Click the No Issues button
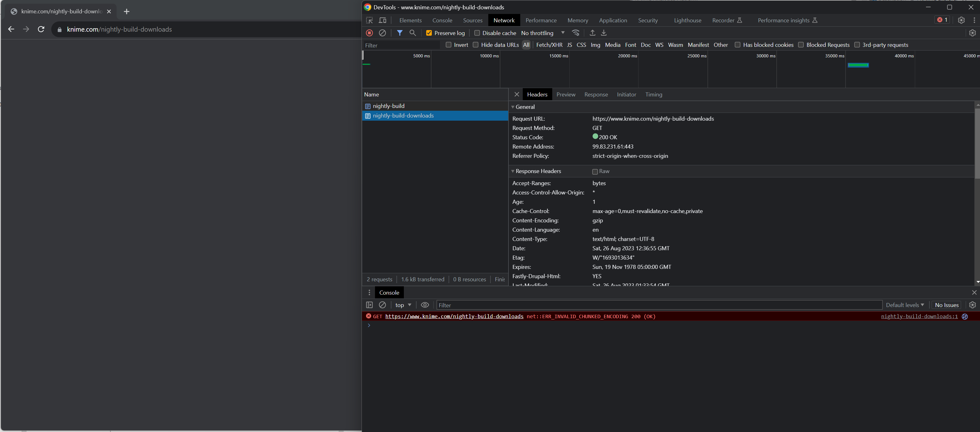 pyautogui.click(x=946, y=305)
